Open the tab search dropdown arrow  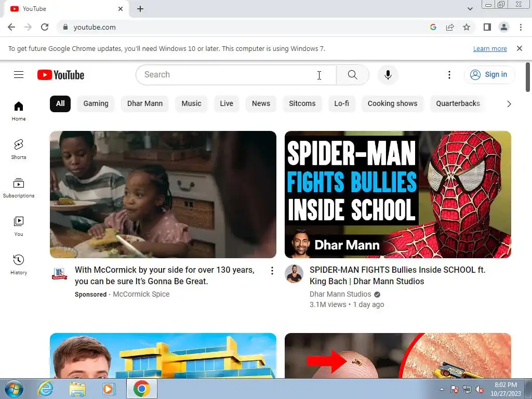pos(470,9)
